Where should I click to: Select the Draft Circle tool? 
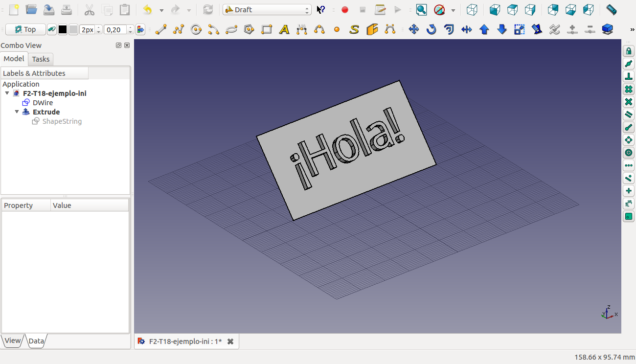196,30
